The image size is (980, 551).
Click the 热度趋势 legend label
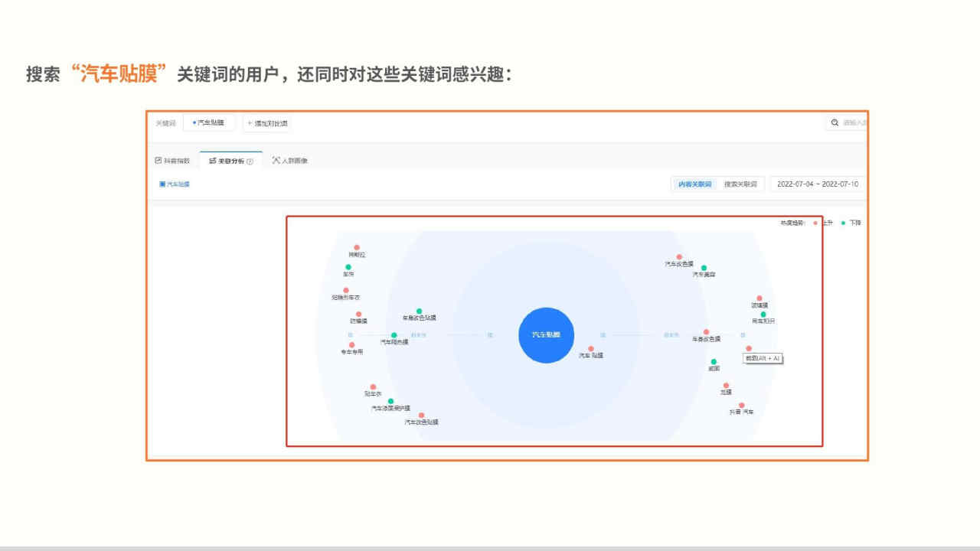(793, 223)
